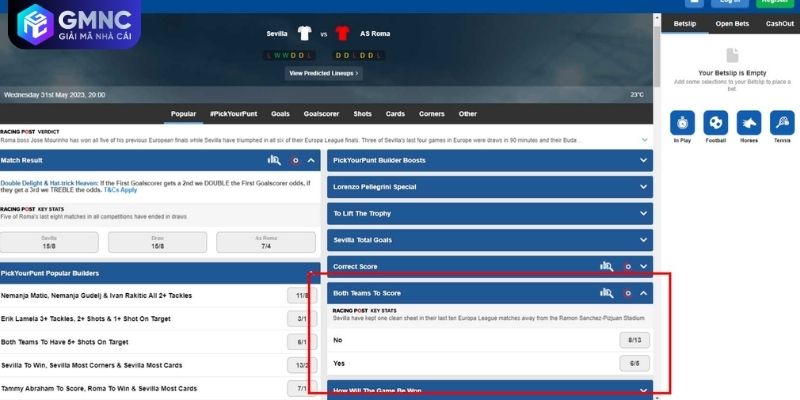Image resolution: width=800 pixels, height=400 pixels.
Task: Expand the To Lift The Trophy market
Action: tap(490, 213)
